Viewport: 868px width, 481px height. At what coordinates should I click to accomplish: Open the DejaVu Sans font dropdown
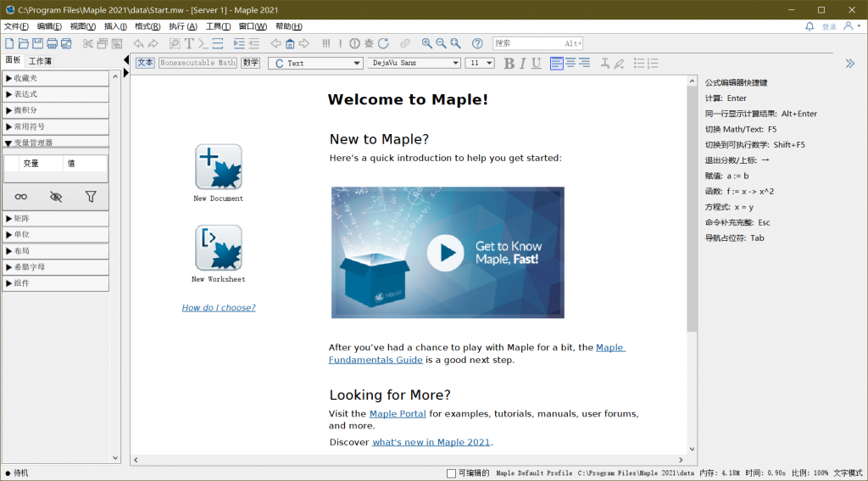pos(414,63)
